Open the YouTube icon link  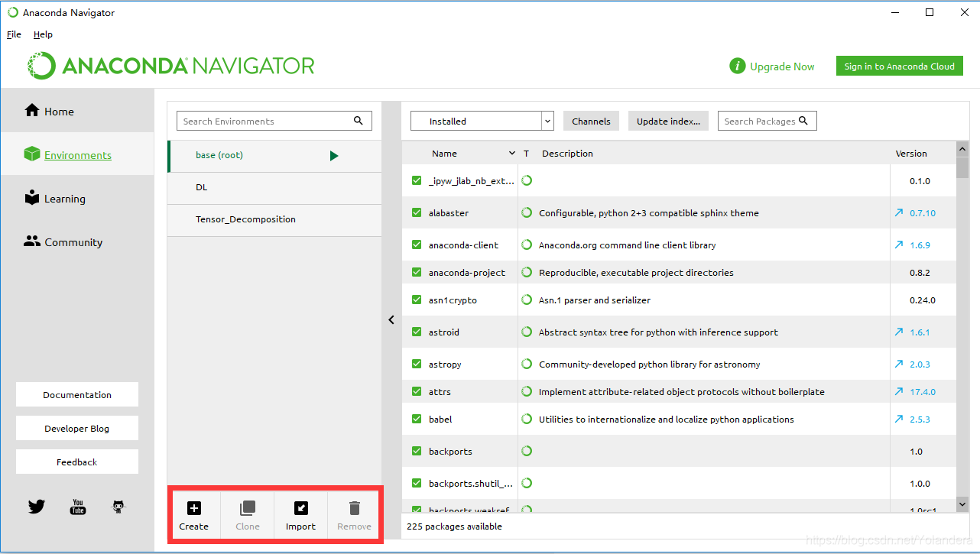[x=78, y=506]
